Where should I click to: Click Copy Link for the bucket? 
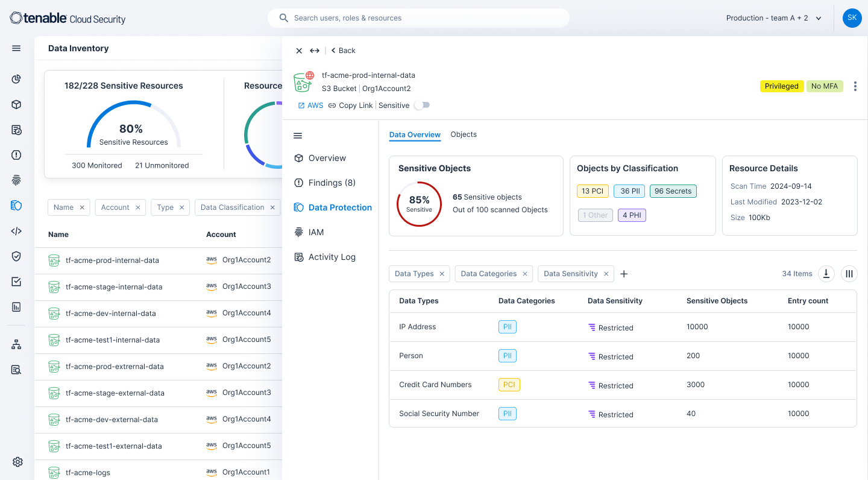pos(350,106)
